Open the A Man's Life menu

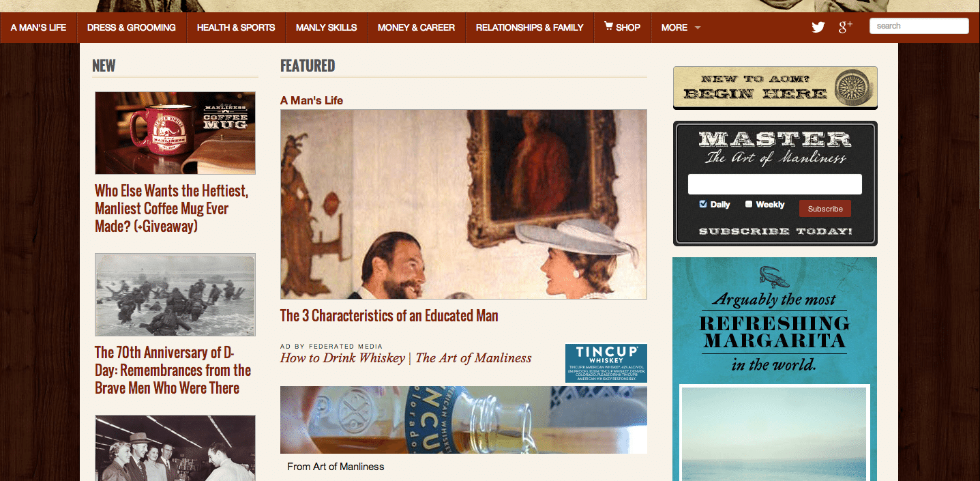click(x=39, y=27)
